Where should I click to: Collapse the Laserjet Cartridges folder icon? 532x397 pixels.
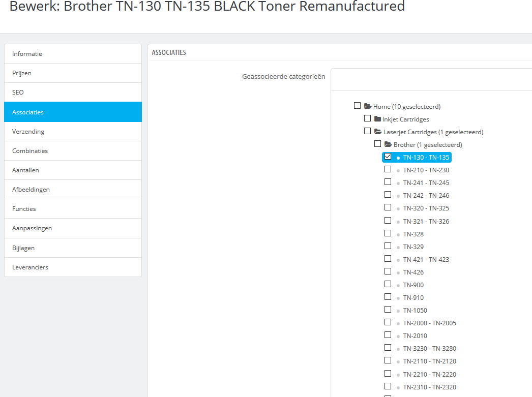(x=377, y=132)
